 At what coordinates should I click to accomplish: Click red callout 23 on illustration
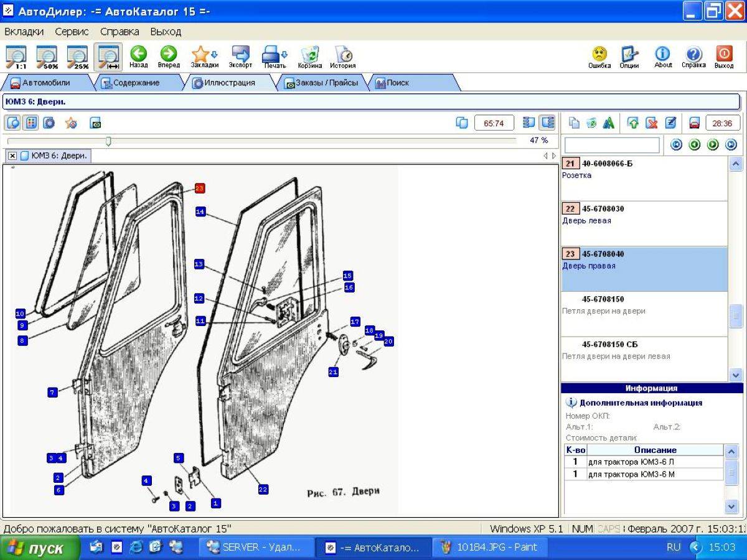click(x=200, y=188)
